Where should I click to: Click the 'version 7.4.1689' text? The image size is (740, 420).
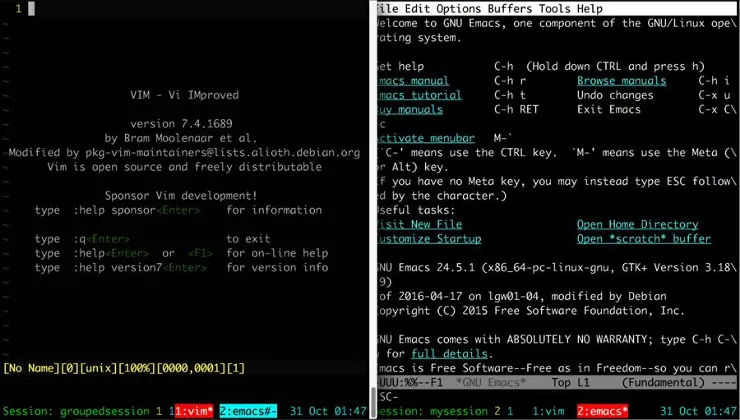[181, 124]
